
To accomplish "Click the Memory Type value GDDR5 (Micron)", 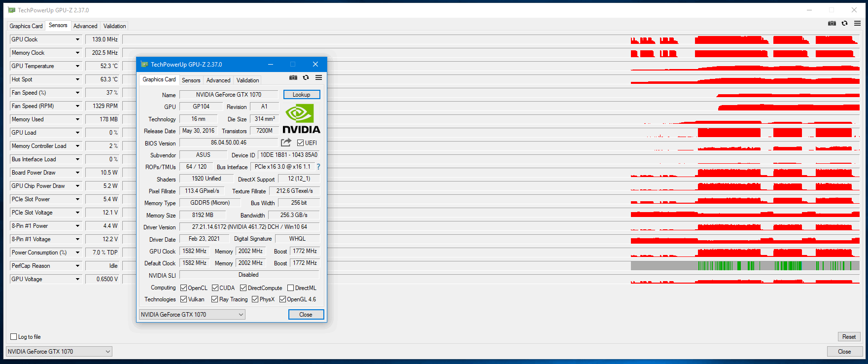I will click(x=210, y=203).
